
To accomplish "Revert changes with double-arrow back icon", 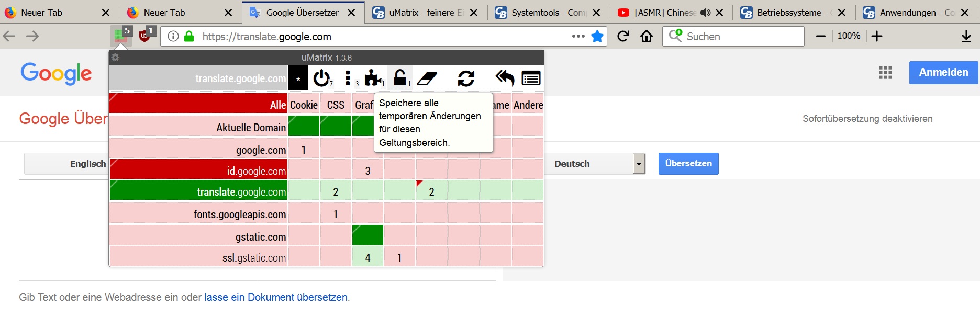I will pos(505,78).
